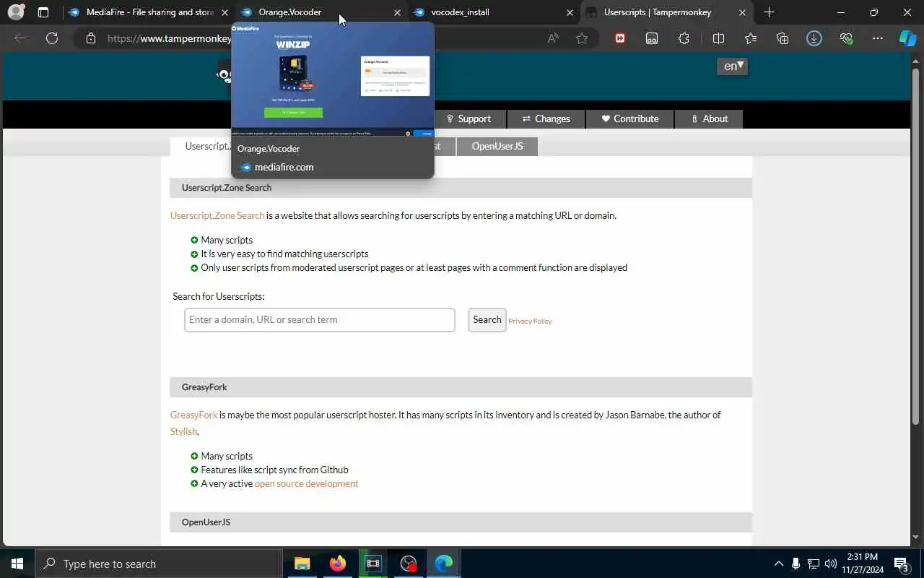The image size is (924, 578).
Task: Click the Userscript.Zone Search section header
Action: click(461, 188)
